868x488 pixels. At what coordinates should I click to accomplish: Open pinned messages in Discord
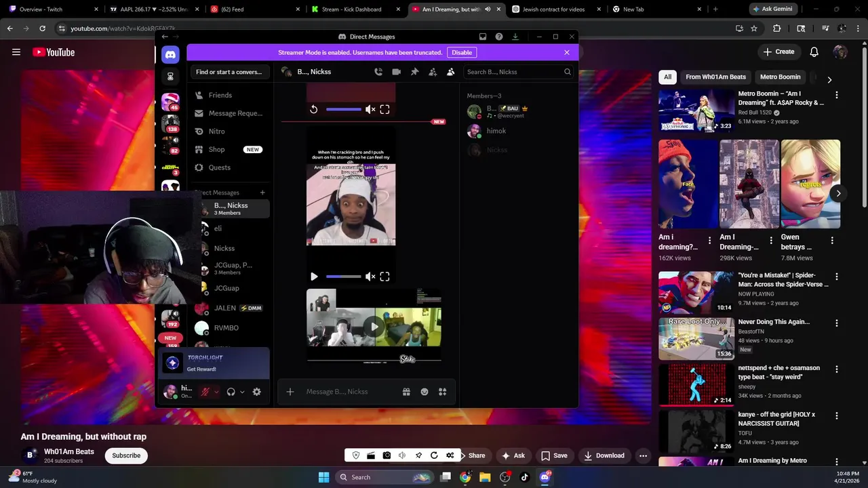[414, 72]
